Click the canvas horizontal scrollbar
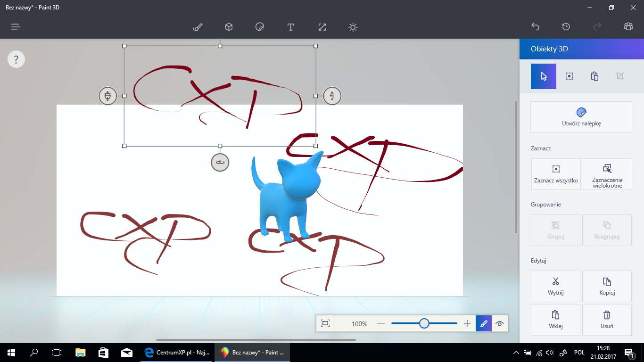The width and height of the screenshot is (644, 362). [256, 339]
